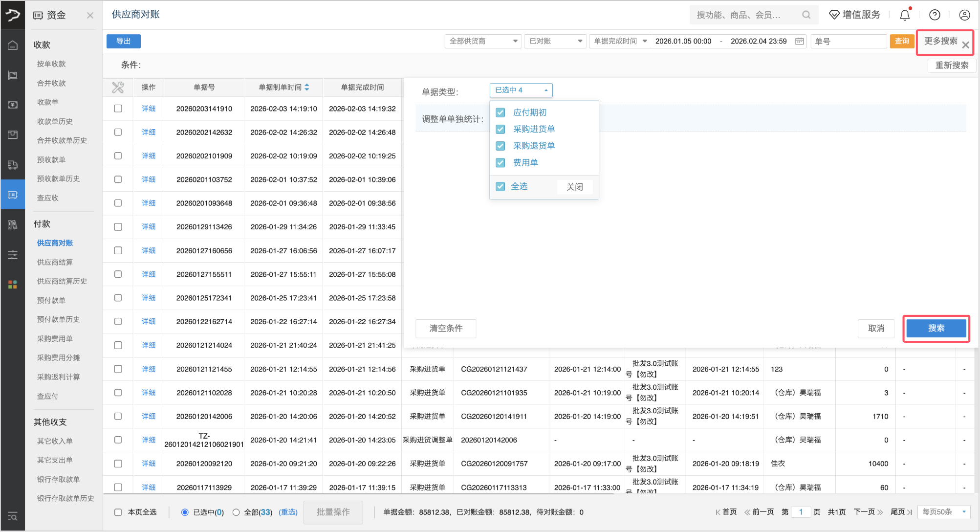Viewport: 980px width, 532px height.
Task: Open the help question mark icon
Action: point(935,15)
